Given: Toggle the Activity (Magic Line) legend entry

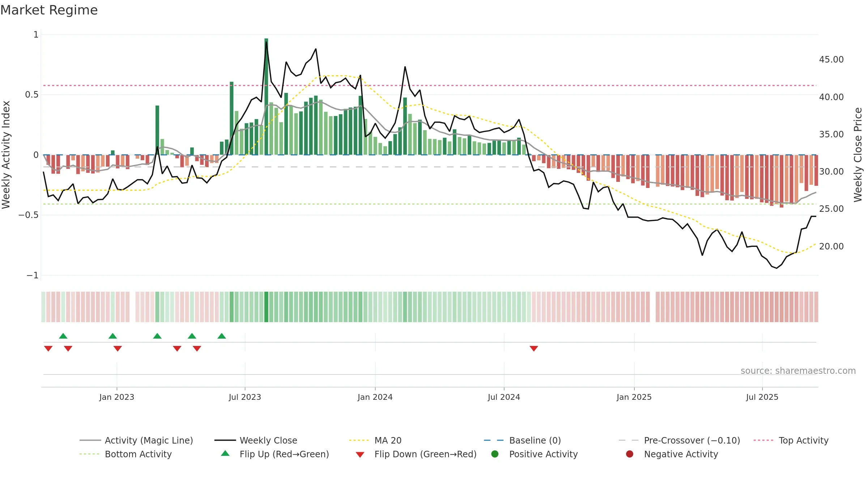Looking at the screenshot, I should point(136,440).
